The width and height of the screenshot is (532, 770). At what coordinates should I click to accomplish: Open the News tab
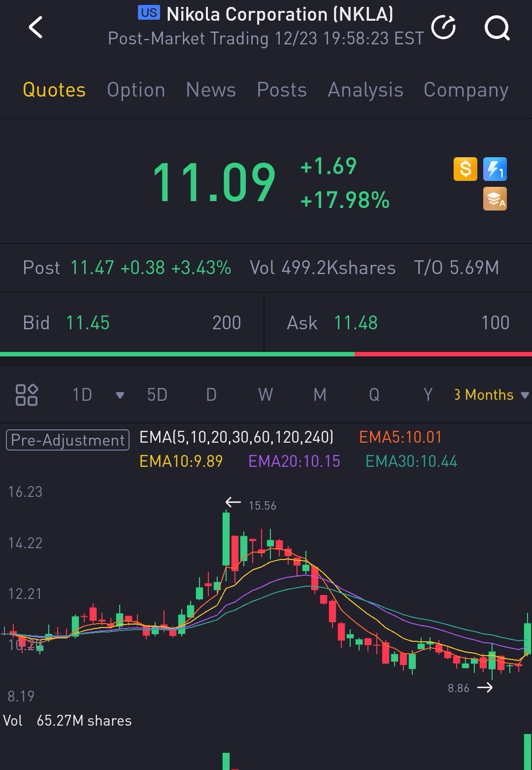pyautogui.click(x=211, y=90)
